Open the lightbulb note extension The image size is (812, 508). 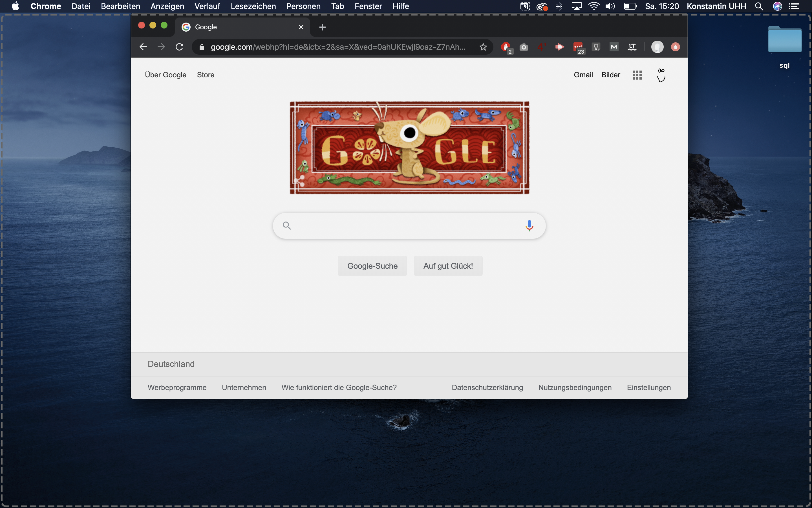(x=596, y=47)
